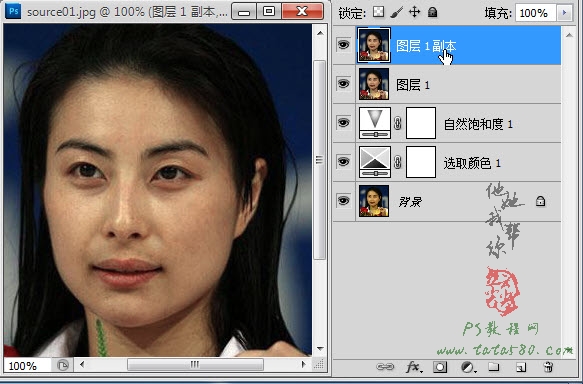Image resolution: width=583 pixels, height=384 pixels.
Task: Toggle visibility of 自然饱和度 1 layer
Action: (343, 123)
